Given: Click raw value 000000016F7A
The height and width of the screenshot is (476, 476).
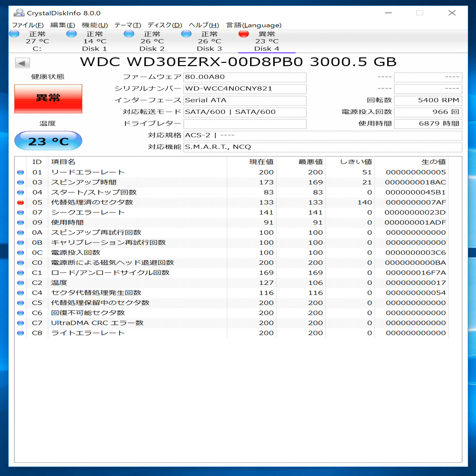Looking at the screenshot, I should (416, 273).
